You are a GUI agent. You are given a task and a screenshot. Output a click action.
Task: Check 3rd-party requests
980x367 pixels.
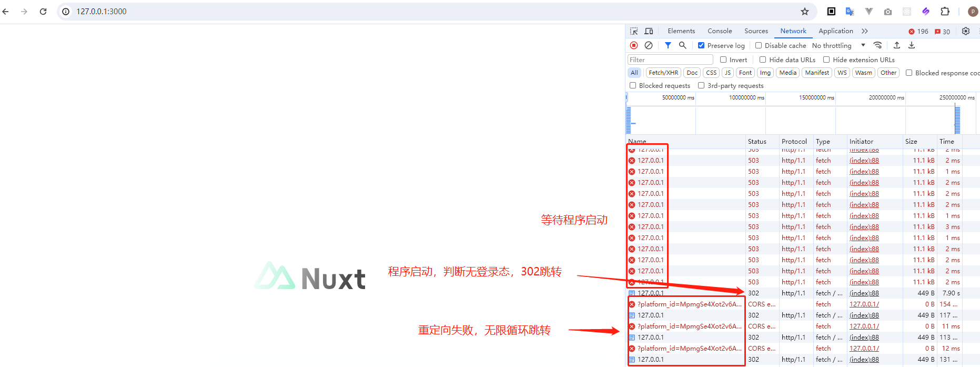pos(701,85)
